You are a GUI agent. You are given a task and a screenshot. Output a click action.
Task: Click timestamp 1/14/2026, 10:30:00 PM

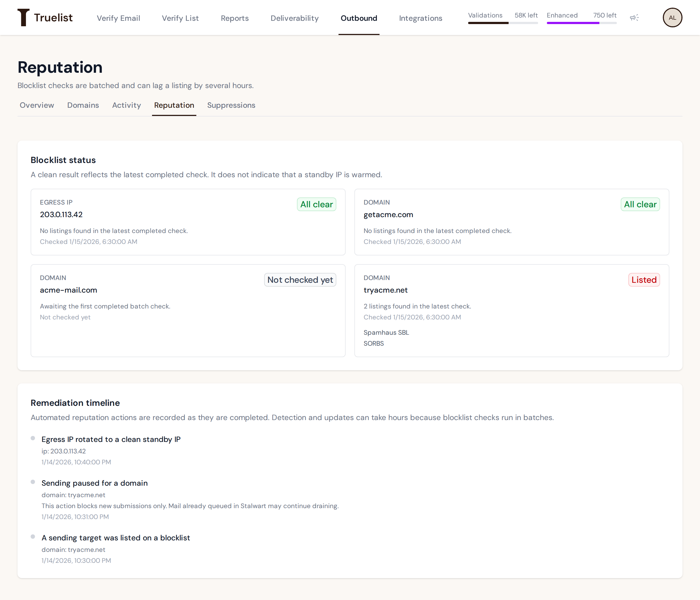coord(76,560)
